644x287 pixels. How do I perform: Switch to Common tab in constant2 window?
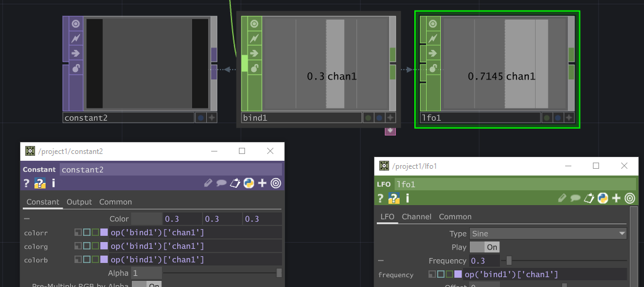pyautogui.click(x=115, y=202)
